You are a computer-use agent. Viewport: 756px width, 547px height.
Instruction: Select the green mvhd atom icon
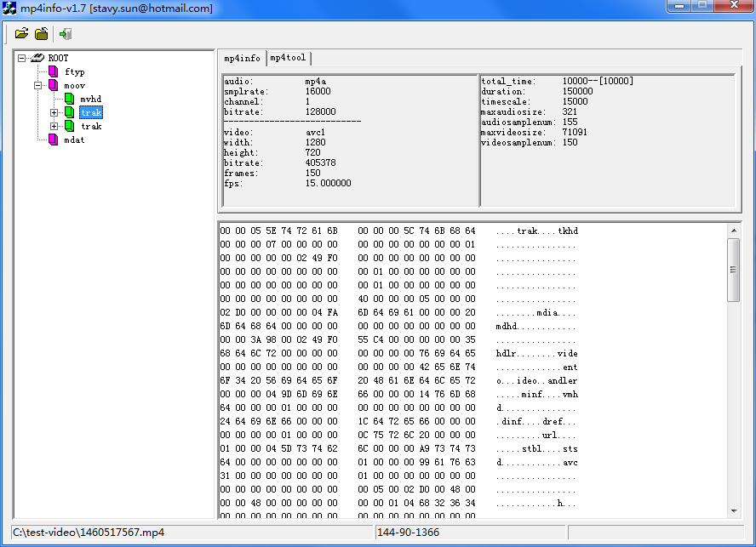tap(69, 99)
